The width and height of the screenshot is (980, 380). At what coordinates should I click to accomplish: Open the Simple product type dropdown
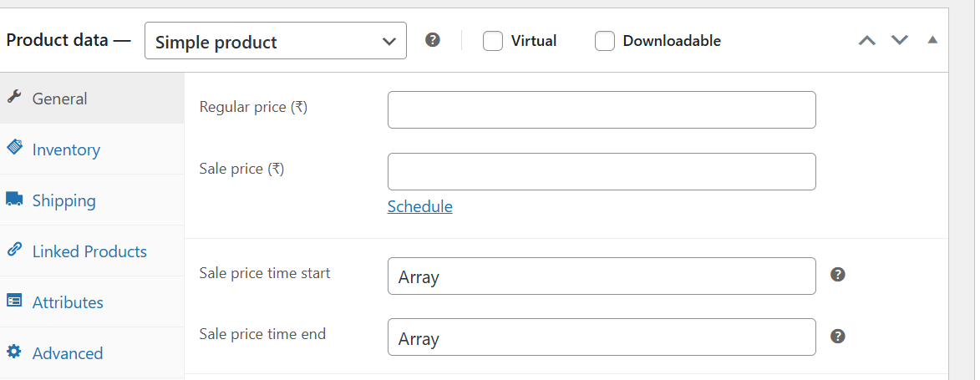coord(275,41)
